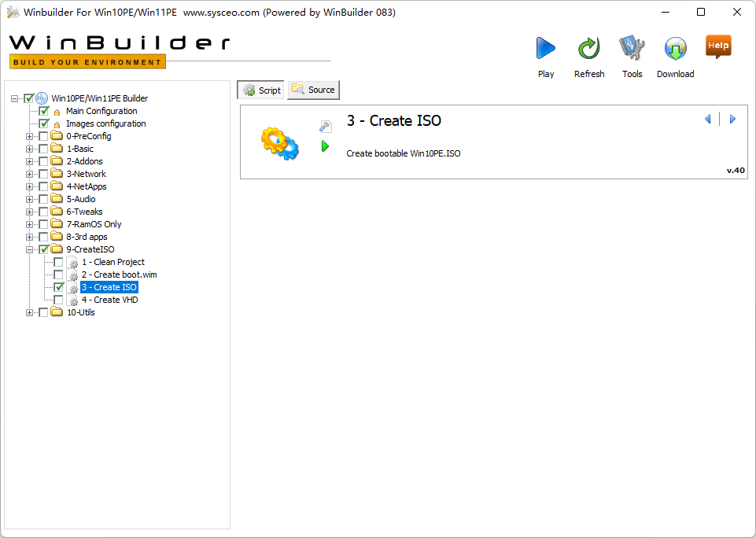Viewport: 756px width, 538px height.
Task: Enable the 2-Addons checkbox
Action: coord(43,161)
